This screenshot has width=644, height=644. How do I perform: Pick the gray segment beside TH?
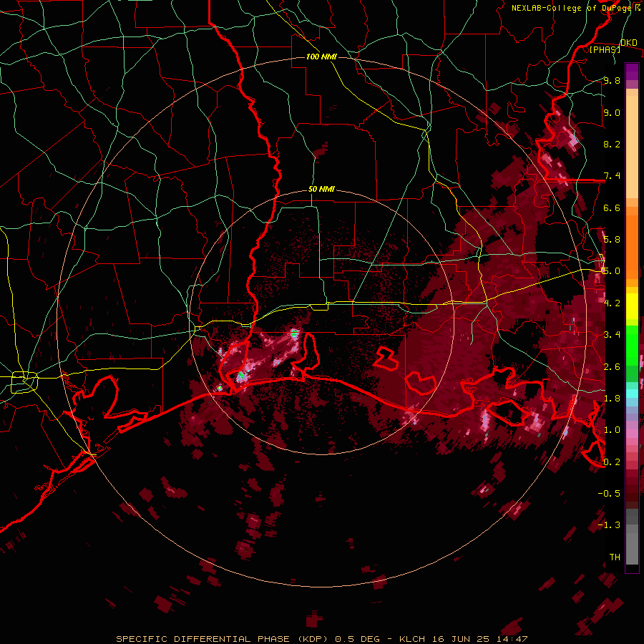tap(632, 548)
